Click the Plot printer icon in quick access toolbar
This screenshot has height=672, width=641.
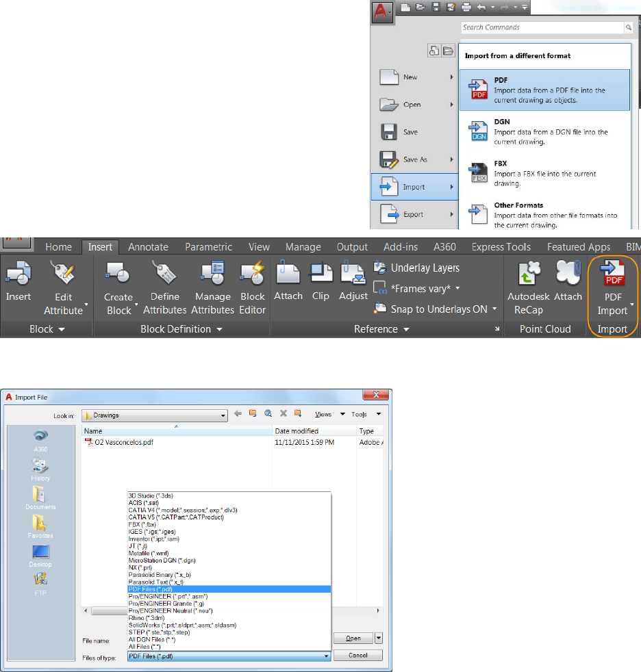(466, 8)
